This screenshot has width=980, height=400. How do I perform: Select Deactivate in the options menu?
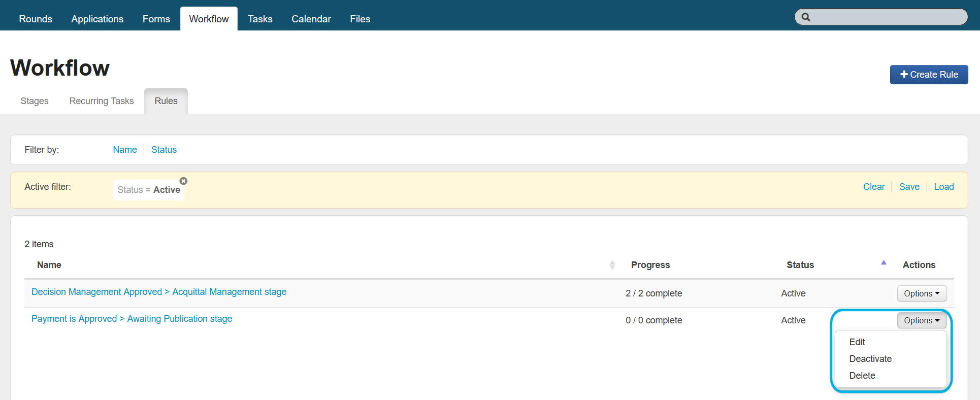click(870, 359)
